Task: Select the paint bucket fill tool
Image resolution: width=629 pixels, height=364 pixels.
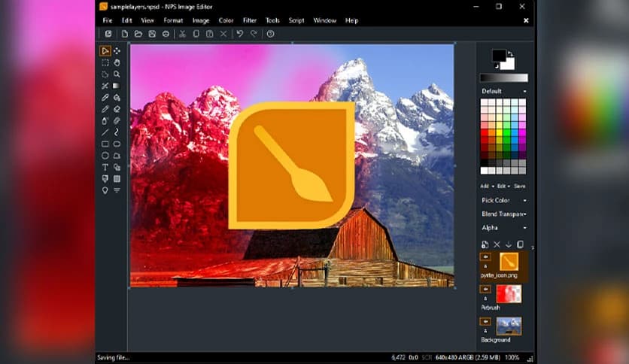Action: point(117,98)
